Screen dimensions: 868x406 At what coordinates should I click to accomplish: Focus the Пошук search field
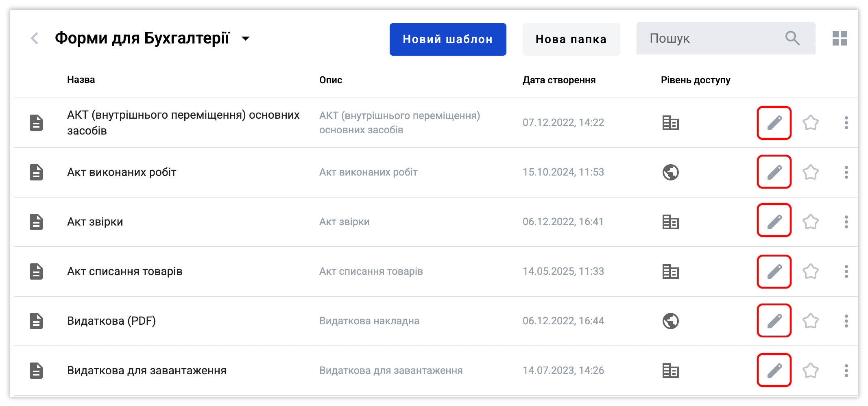(x=708, y=39)
